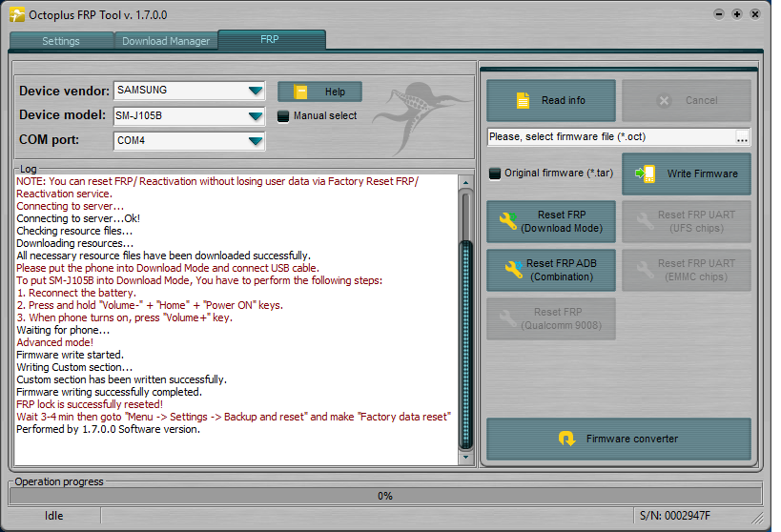Click wrench icon on Reset FRP ADB Combination

point(514,269)
